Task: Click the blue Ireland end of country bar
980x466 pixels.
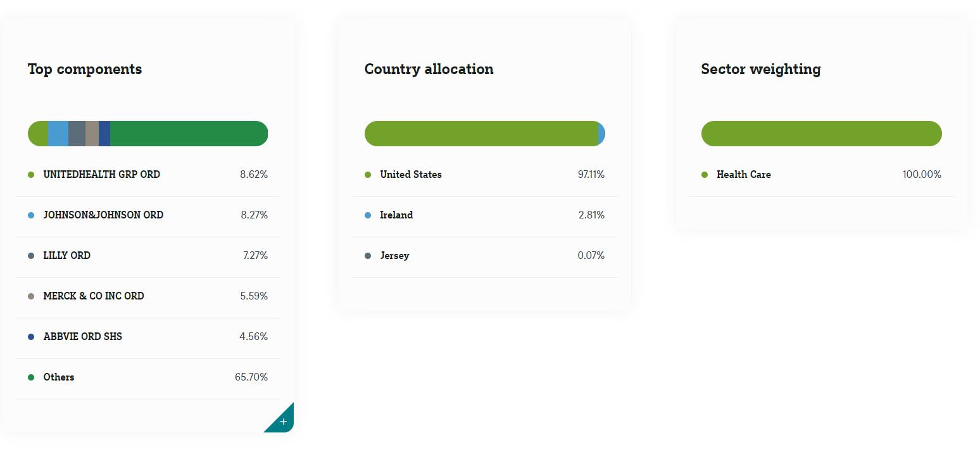Action: click(601, 134)
